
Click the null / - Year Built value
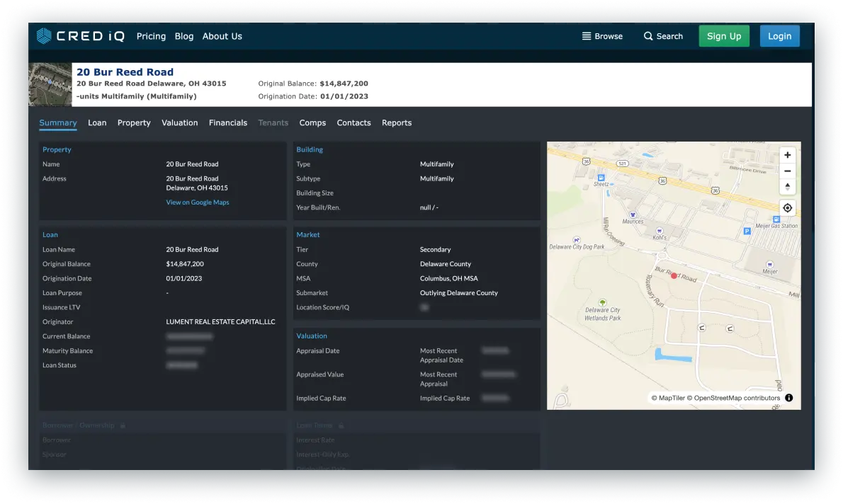point(429,207)
